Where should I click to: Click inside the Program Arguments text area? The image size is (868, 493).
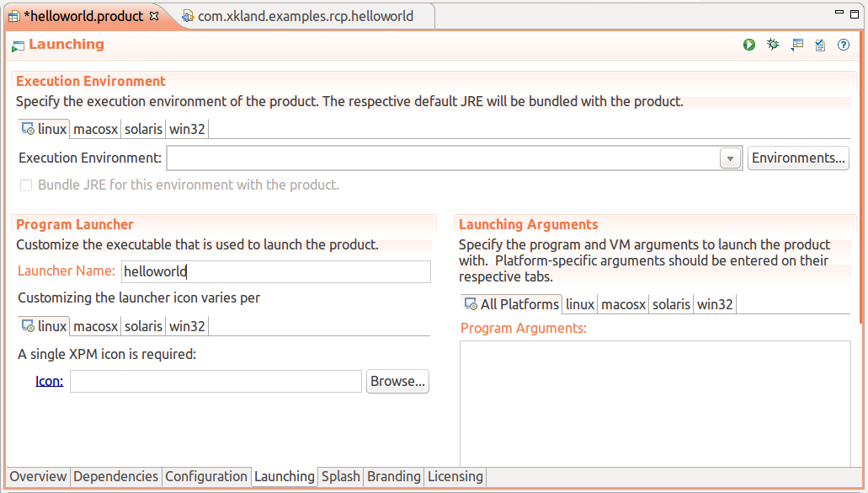654,400
